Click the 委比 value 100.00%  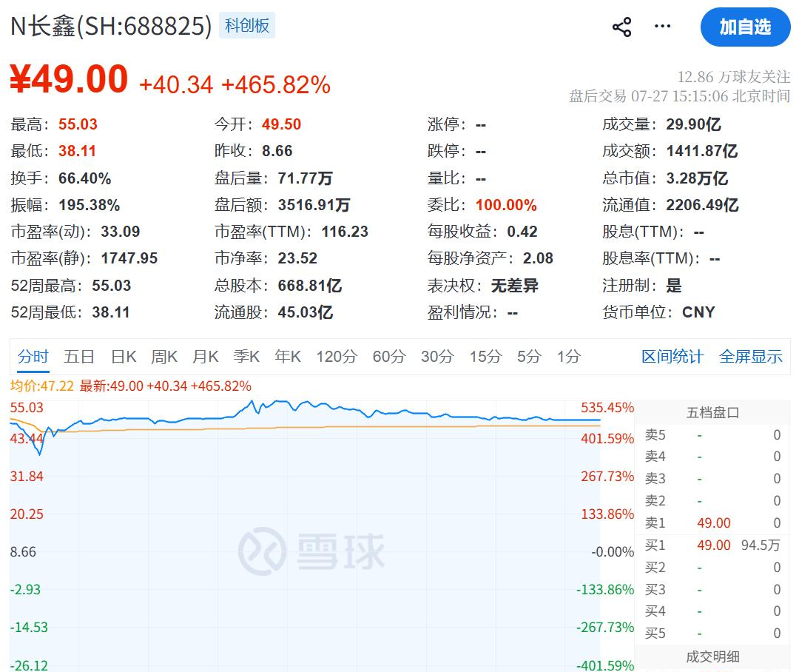tap(506, 205)
